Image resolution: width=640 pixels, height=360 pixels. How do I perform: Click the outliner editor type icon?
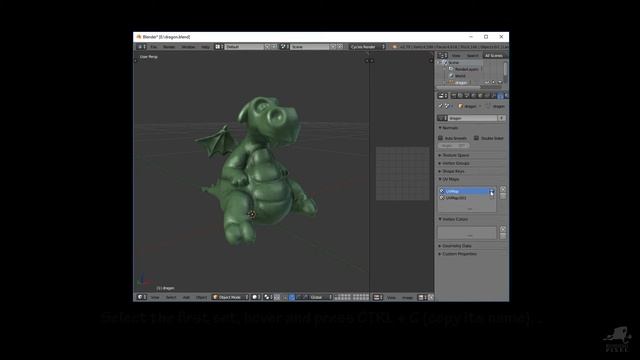pyautogui.click(x=442, y=56)
